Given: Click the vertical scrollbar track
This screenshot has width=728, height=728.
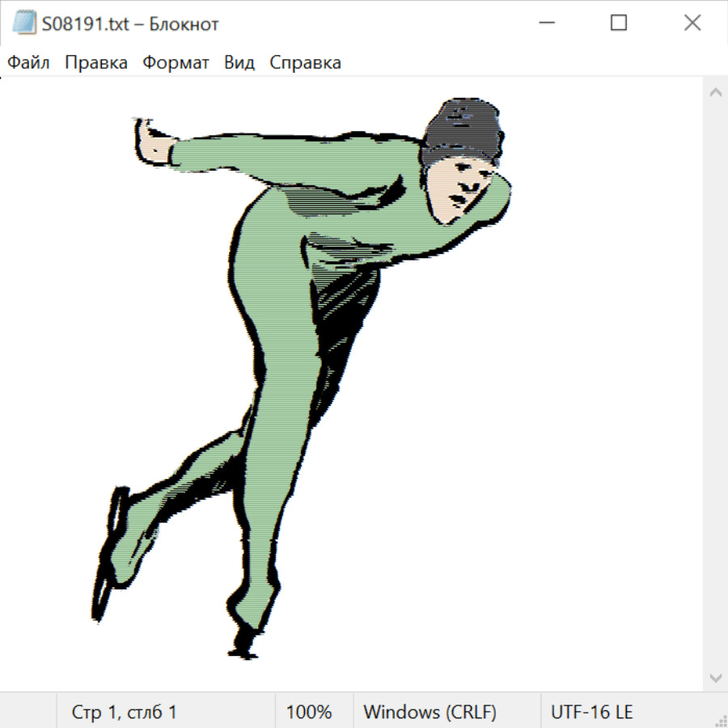Looking at the screenshot, I should tap(715, 384).
